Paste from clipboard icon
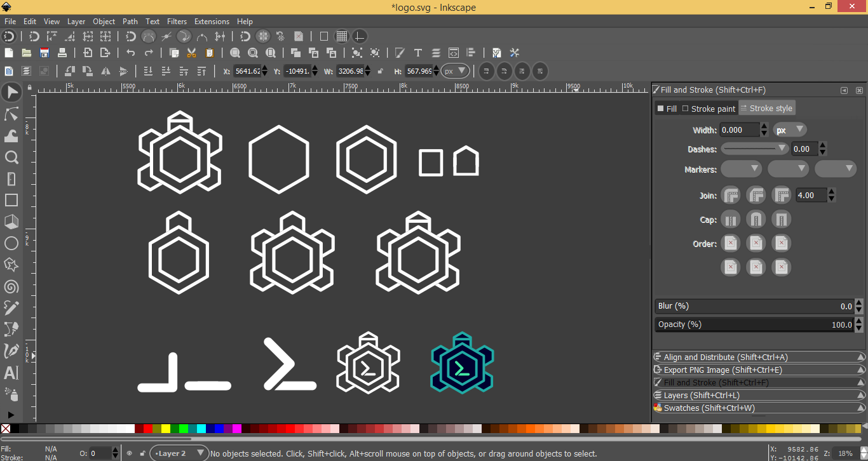This screenshot has height=461, width=868. [210, 53]
